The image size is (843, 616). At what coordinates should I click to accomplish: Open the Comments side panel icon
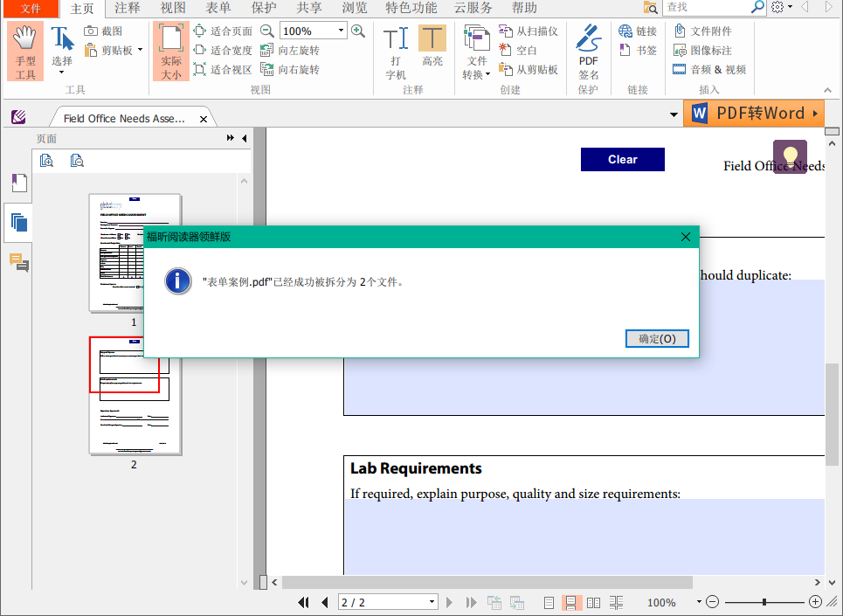[19, 262]
